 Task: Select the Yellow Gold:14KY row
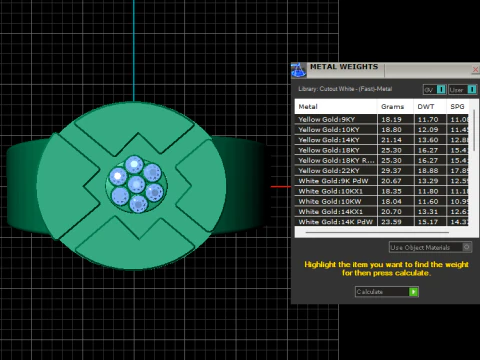(381, 140)
